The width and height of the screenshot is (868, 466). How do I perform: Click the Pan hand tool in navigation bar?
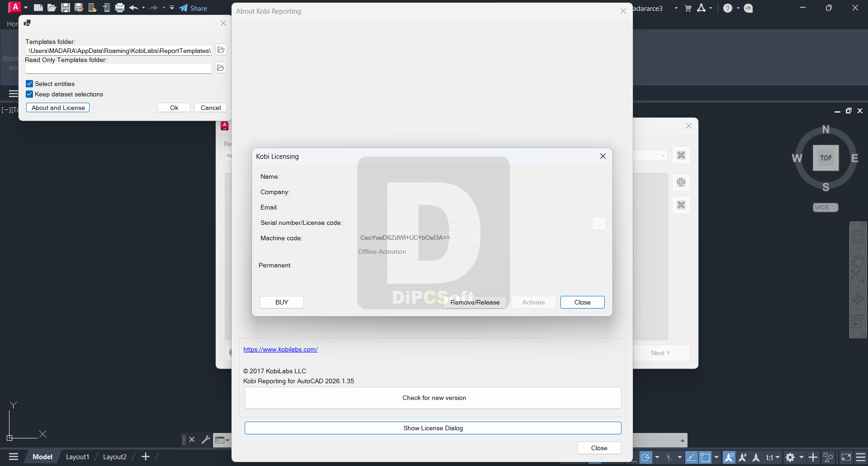pos(858,260)
